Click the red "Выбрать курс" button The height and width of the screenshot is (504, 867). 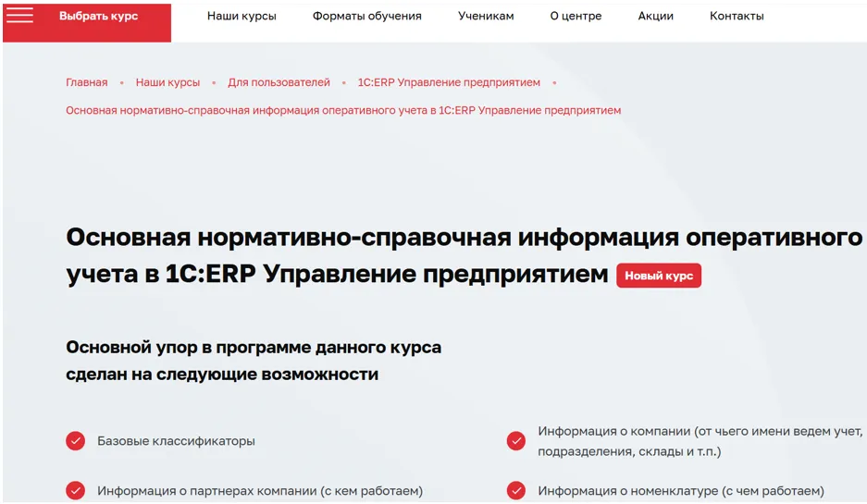pyautogui.click(x=98, y=17)
